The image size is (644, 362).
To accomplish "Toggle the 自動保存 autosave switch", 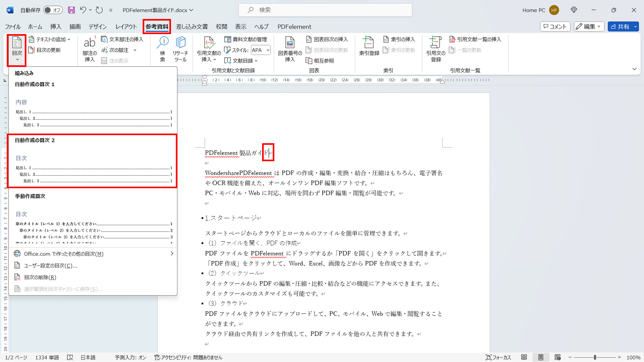I will click(53, 10).
